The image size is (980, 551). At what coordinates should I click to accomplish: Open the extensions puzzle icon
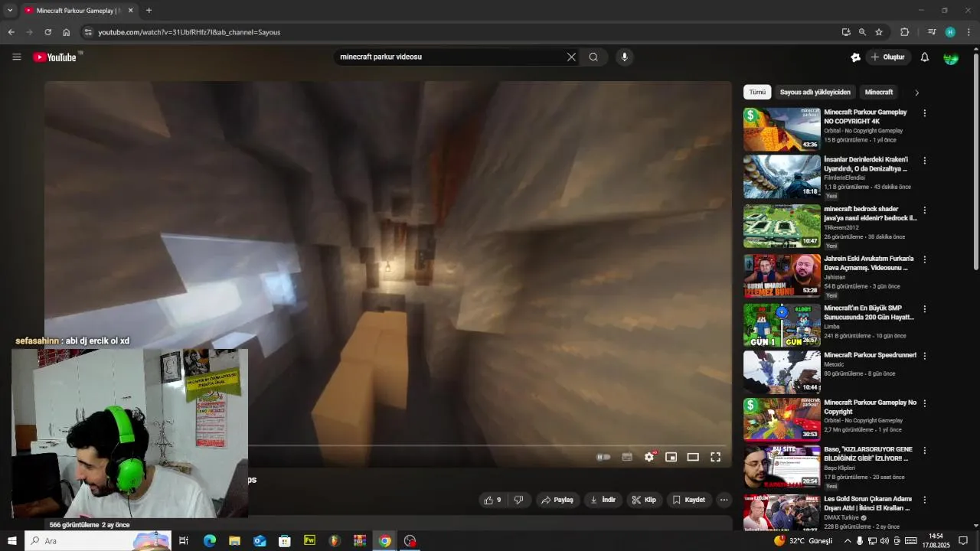905,32
